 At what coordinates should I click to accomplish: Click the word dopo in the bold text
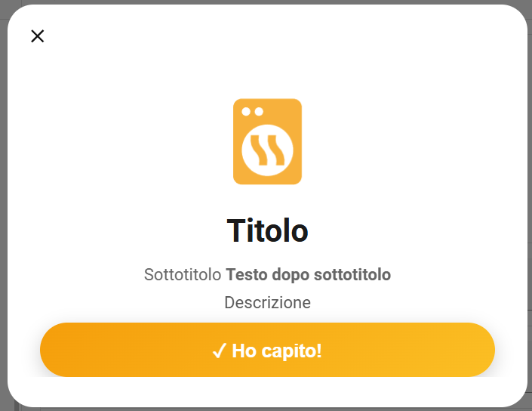(291, 275)
